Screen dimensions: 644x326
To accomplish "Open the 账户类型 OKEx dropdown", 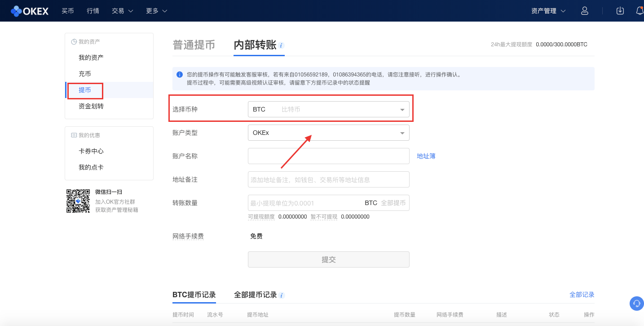I will pyautogui.click(x=328, y=133).
